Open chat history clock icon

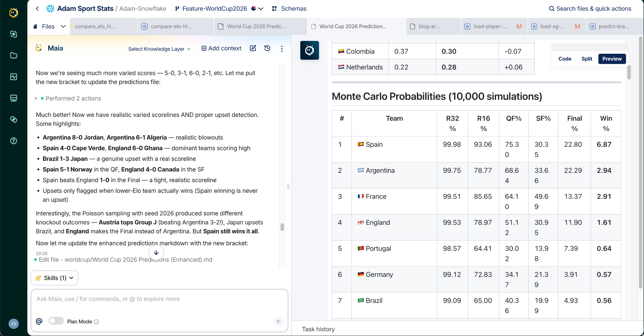coord(267,48)
